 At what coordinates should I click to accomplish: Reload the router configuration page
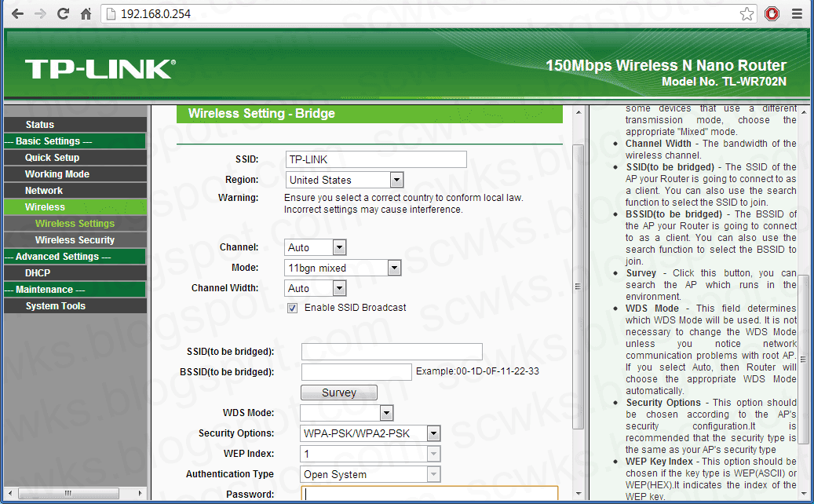click(62, 13)
